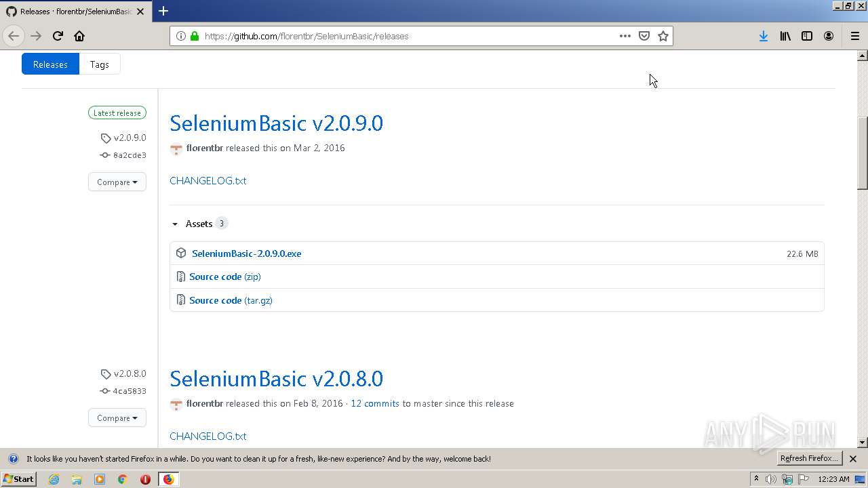This screenshot has height=488, width=868.
Task: Read the 22.6 MB file size
Action: pos(802,253)
